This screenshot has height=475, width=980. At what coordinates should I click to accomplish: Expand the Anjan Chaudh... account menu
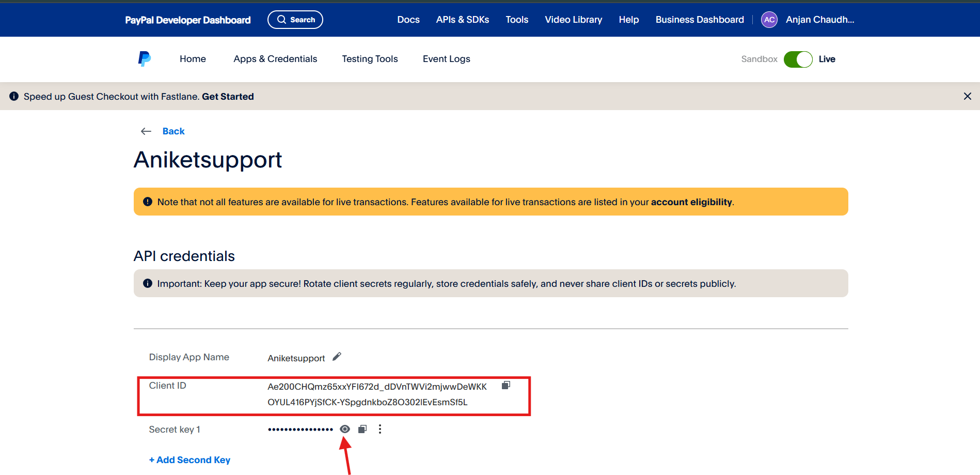pos(819,20)
